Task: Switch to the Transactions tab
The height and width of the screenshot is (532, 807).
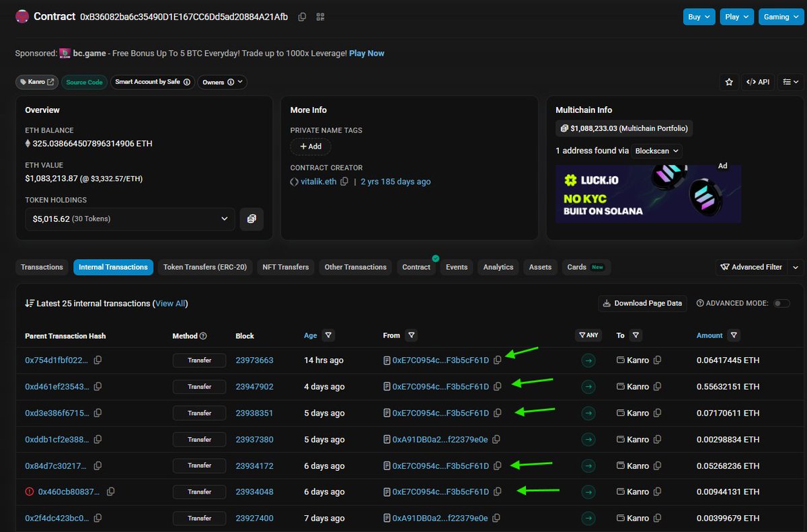Action: tap(42, 267)
